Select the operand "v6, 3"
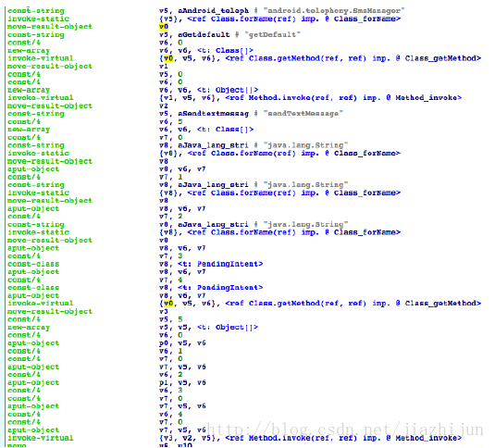The width and height of the screenshot is (495, 448). 171,391
